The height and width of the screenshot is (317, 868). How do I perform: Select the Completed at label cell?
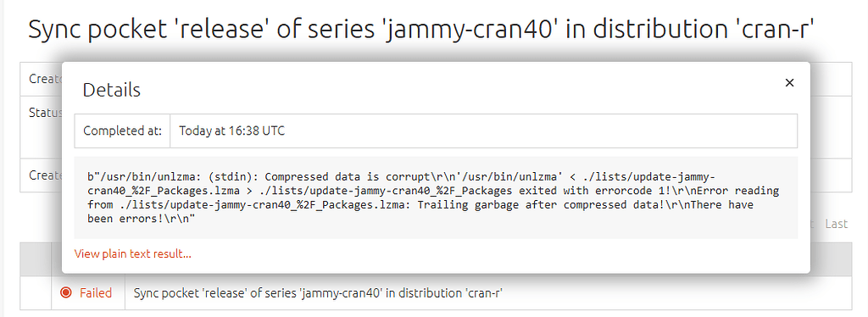point(122,131)
